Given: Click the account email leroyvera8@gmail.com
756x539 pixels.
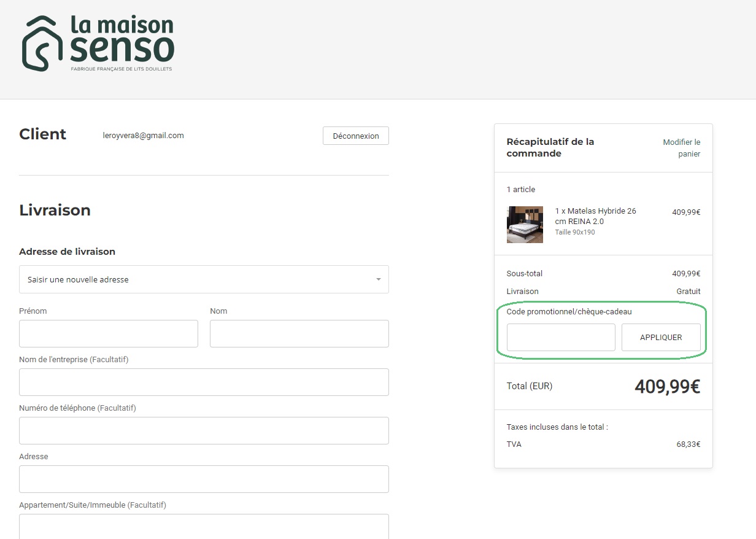Looking at the screenshot, I should tap(143, 136).
